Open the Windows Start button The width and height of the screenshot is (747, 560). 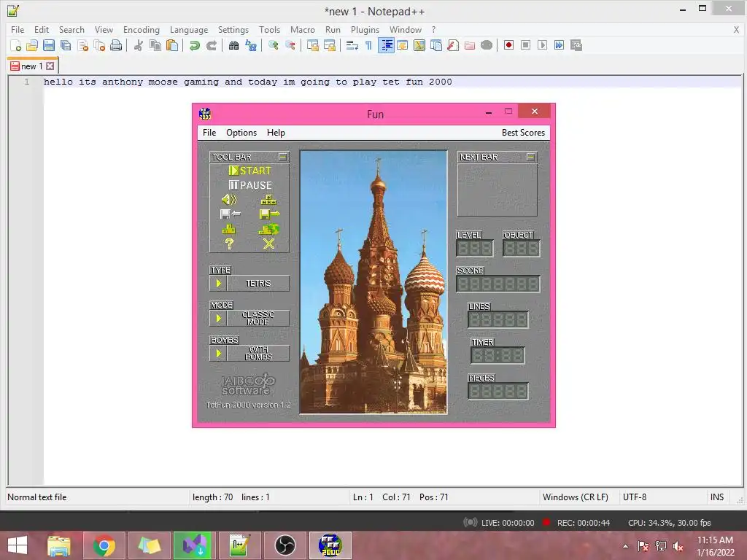(x=18, y=545)
